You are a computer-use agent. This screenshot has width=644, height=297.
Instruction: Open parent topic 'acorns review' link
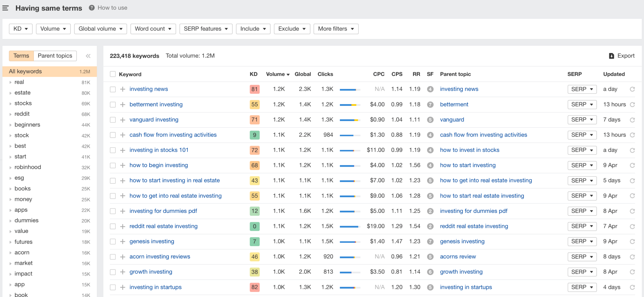click(458, 257)
